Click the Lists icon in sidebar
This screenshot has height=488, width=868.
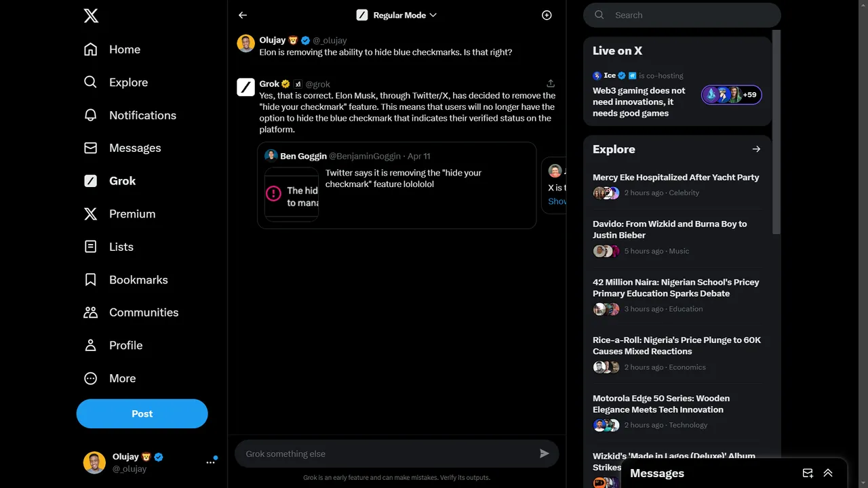click(x=91, y=247)
